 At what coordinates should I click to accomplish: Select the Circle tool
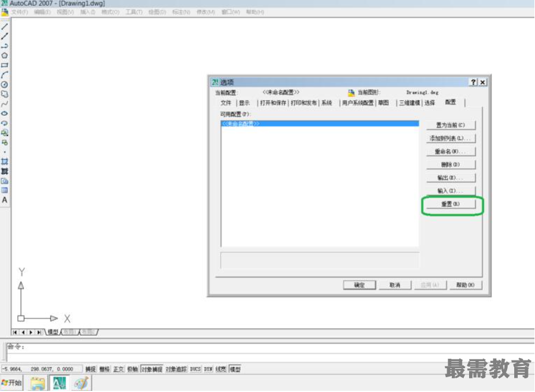[x=5, y=84]
